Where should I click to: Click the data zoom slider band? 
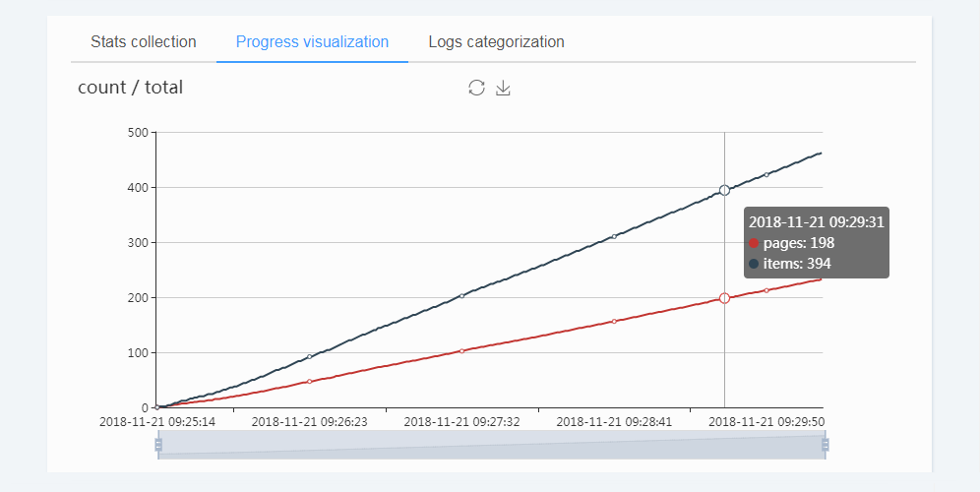[x=491, y=445]
